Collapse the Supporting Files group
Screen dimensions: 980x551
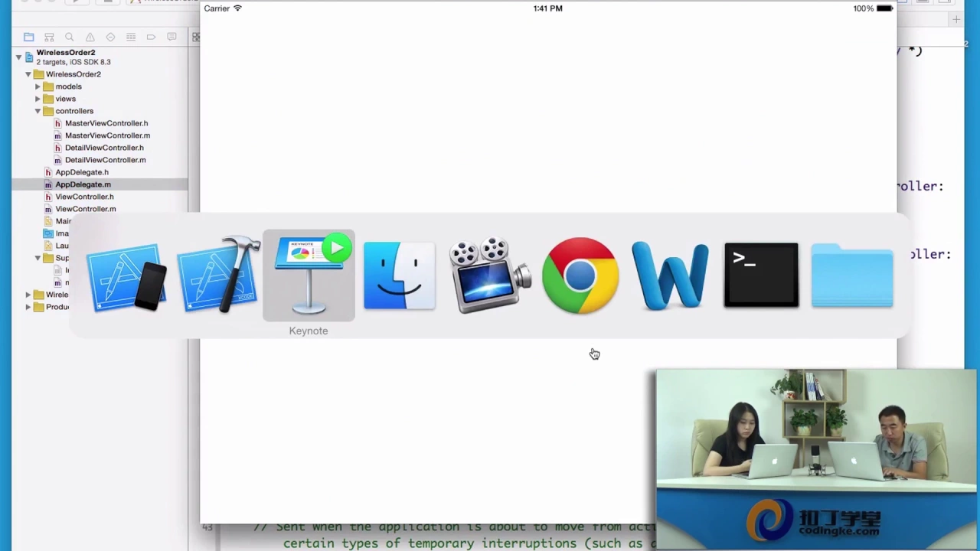tap(38, 258)
